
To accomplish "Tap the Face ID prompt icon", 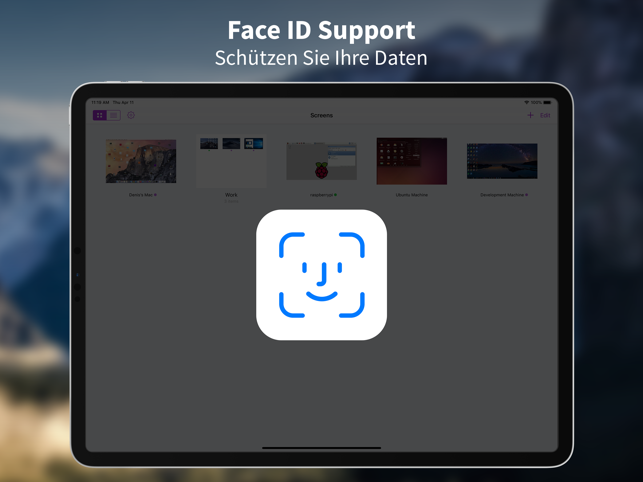I will coord(322,275).
